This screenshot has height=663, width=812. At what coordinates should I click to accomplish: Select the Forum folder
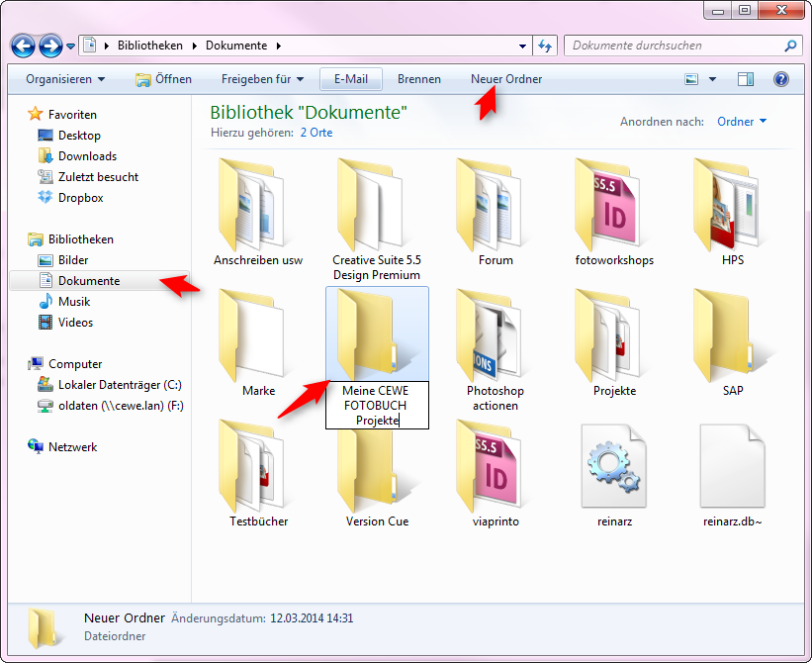tap(496, 213)
